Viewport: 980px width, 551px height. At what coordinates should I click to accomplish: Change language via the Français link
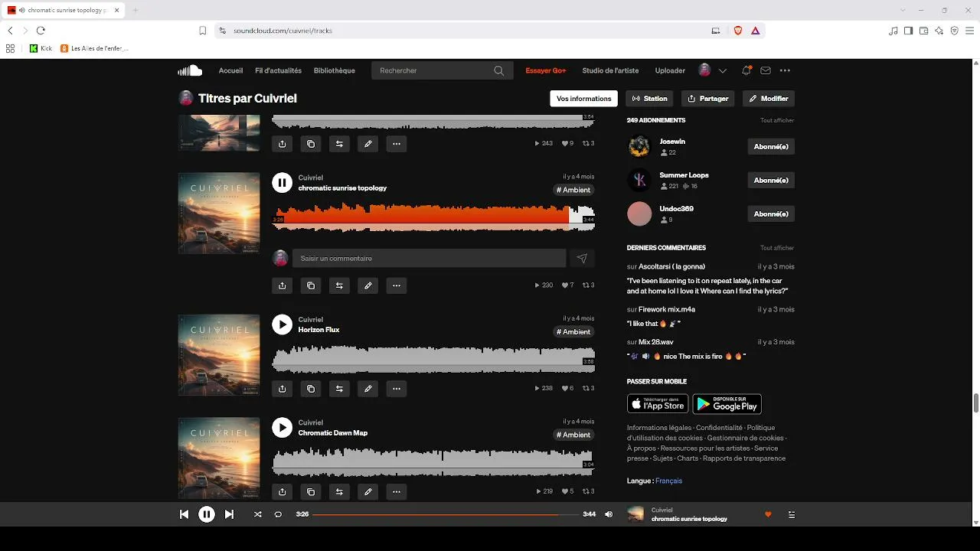tap(668, 481)
